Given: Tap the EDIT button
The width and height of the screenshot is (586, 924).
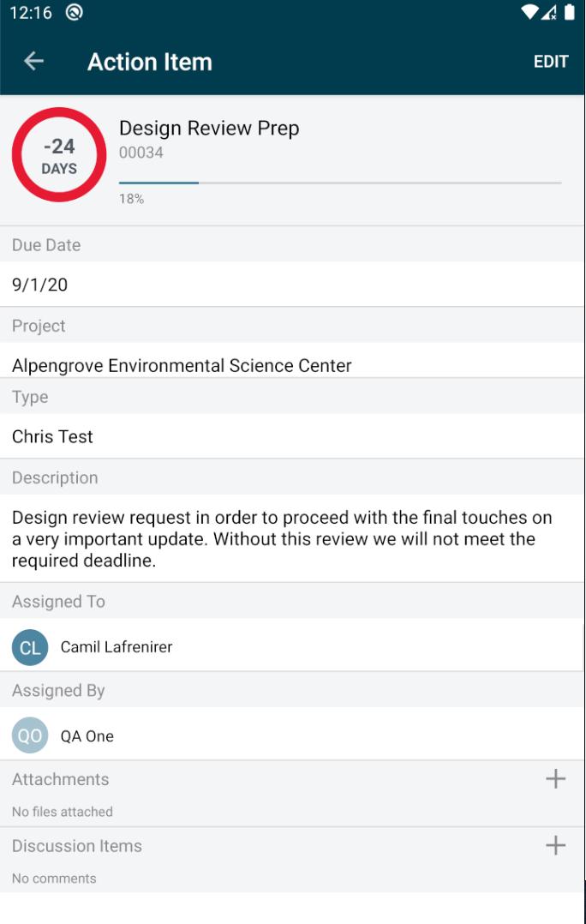Looking at the screenshot, I should click(551, 62).
